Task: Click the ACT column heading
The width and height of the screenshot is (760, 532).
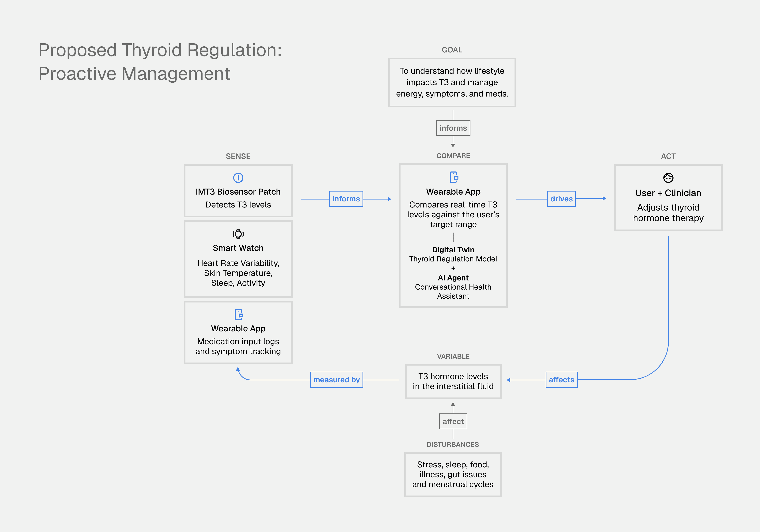Action: click(668, 156)
